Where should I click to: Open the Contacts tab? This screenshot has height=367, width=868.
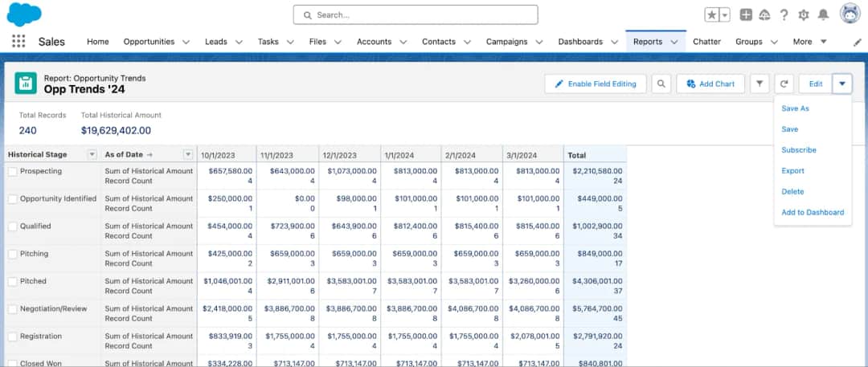(x=439, y=42)
